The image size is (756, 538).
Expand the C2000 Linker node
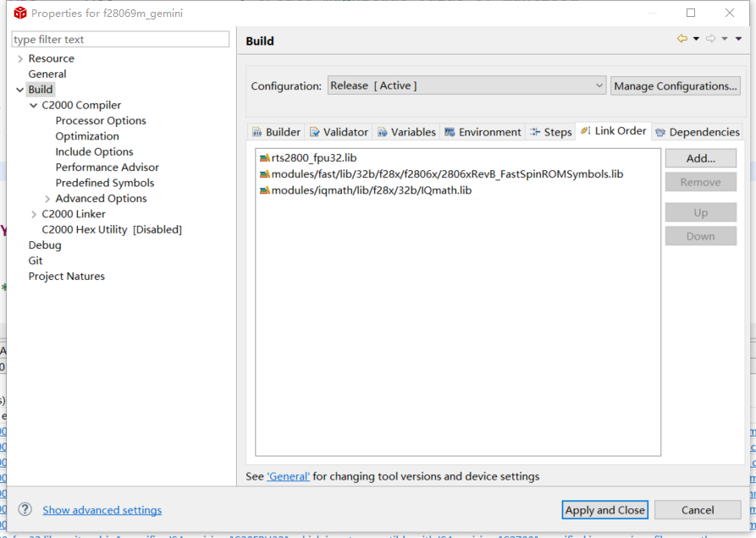click(33, 214)
